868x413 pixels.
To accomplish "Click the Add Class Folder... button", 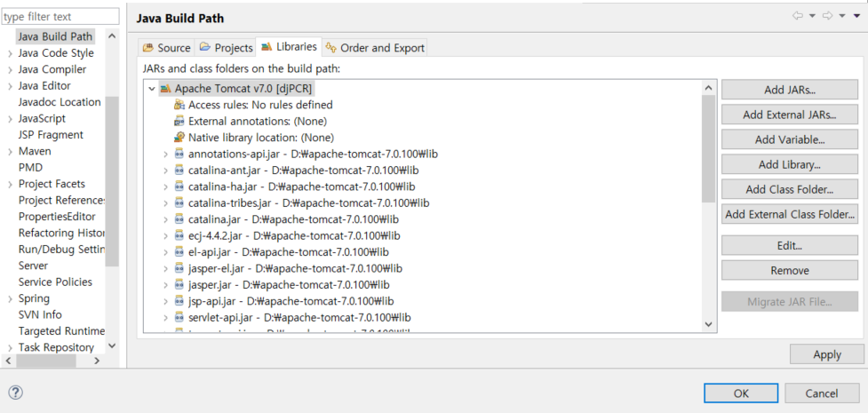I will [x=790, y=189].
